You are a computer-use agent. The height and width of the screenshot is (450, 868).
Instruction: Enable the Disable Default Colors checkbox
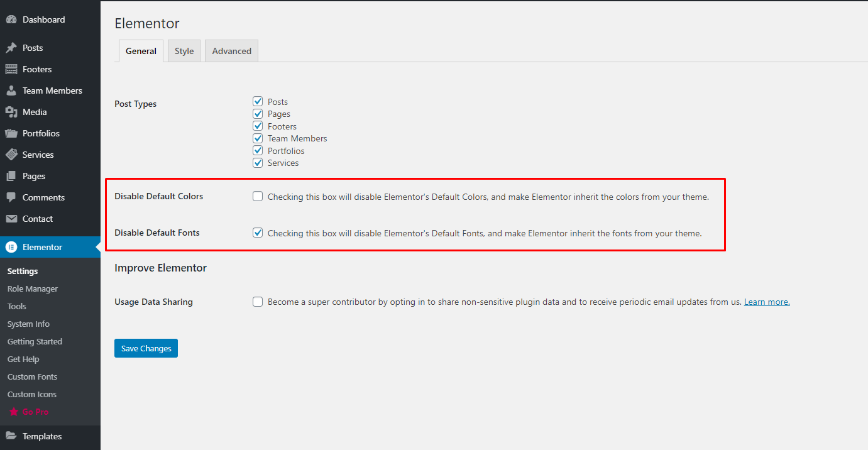(x=258, y=196)
